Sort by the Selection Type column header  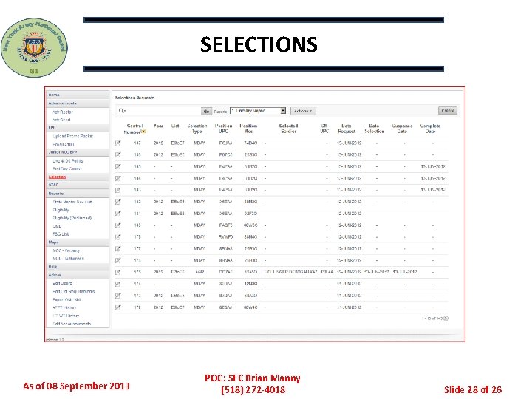[x=197, y=129]
